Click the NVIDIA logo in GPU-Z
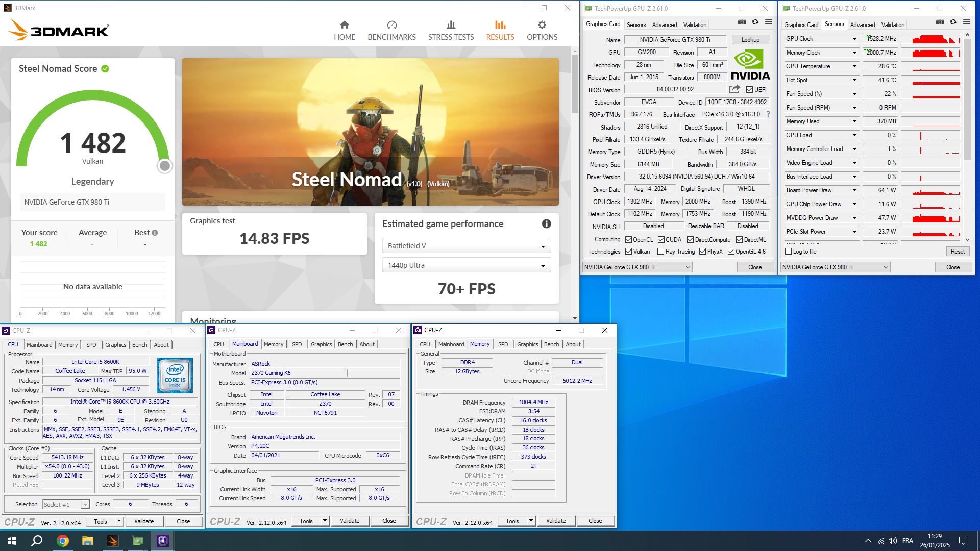The image size is (980, 551). [750, 65]
